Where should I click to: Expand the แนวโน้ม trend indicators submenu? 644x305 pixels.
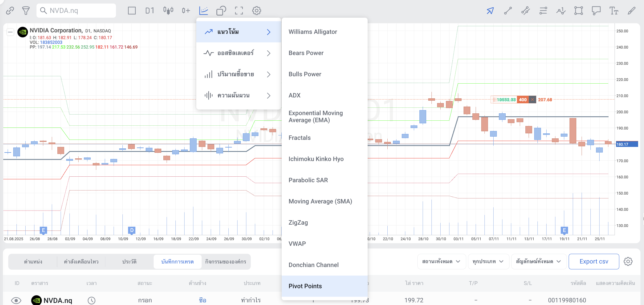tap(239, 32)
